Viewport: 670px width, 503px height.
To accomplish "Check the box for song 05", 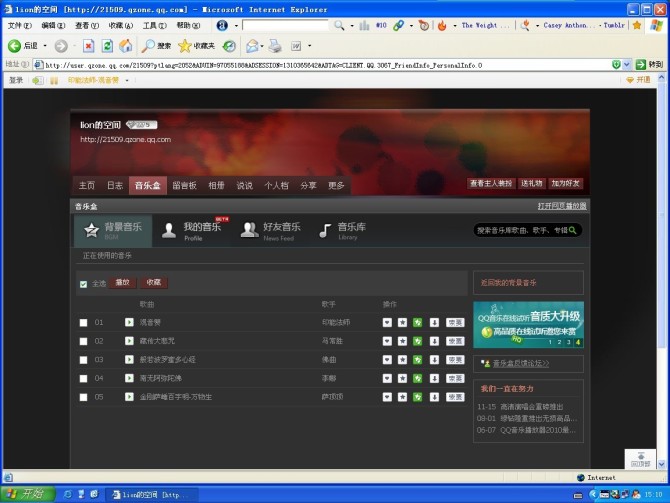I will [83, 397].
